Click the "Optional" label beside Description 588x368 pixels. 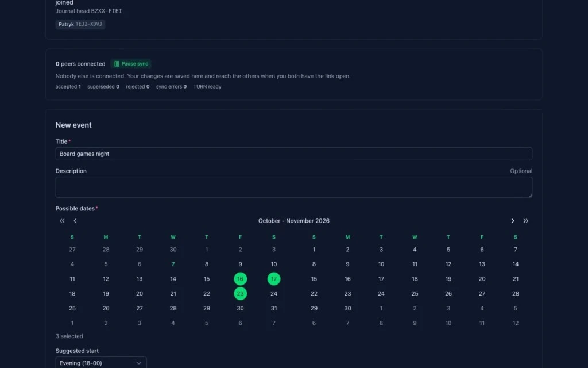pyautogui.click(x=521, y=171)
